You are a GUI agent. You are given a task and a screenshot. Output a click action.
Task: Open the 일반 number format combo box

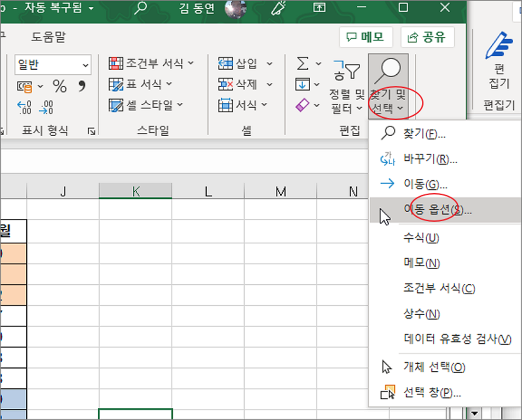point(53,65)
